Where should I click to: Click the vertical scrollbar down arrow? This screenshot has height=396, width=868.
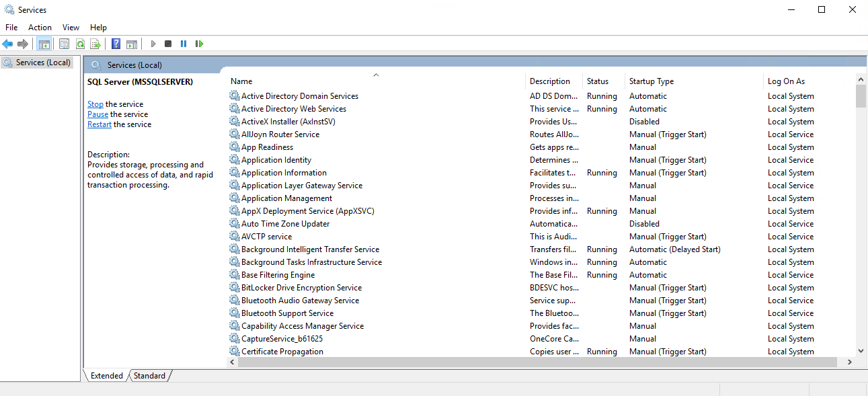point(861,350)
